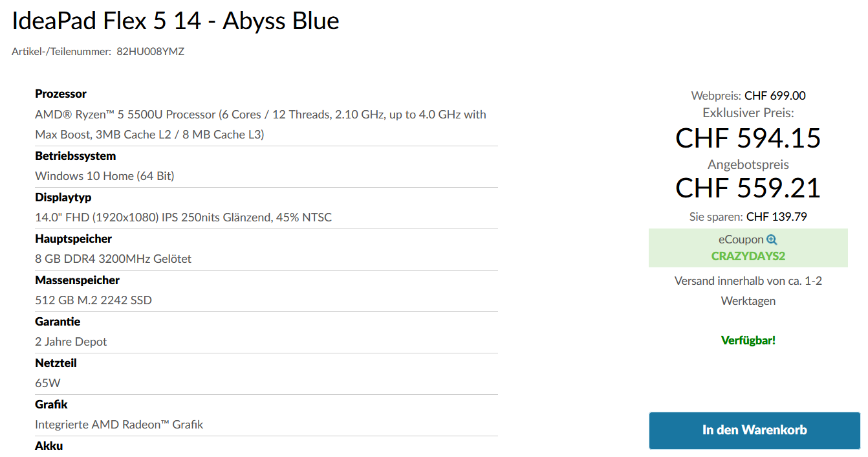Click the green Verfügbar! availability status
This screenshot has width=868, height=457.
click(748, 340)
